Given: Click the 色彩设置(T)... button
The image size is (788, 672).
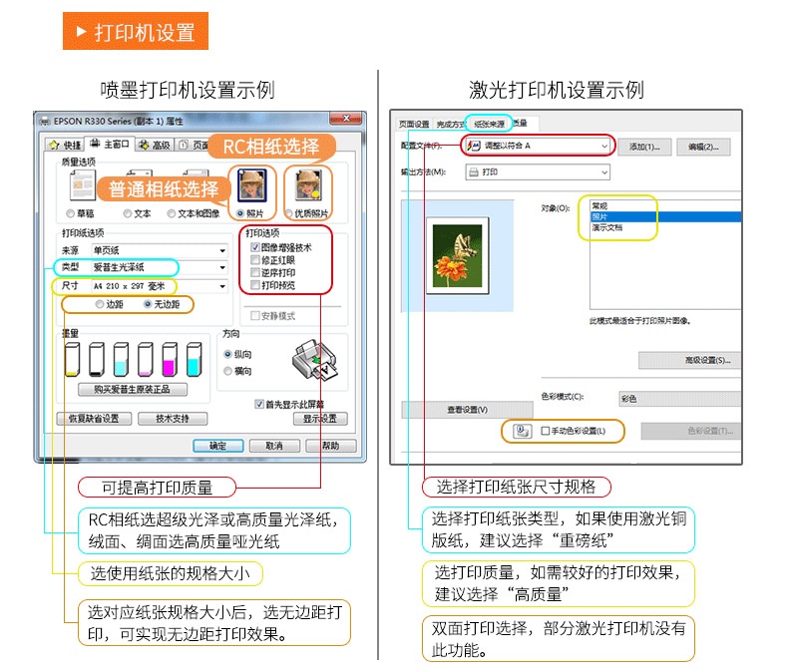Looking at the screenshot, I should click(691, 431).
